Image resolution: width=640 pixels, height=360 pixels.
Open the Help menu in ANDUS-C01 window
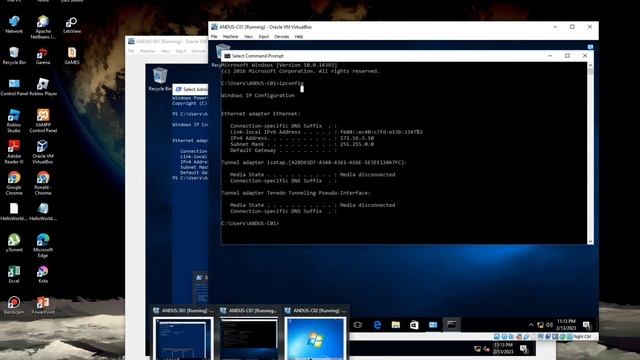coord(299,37)
